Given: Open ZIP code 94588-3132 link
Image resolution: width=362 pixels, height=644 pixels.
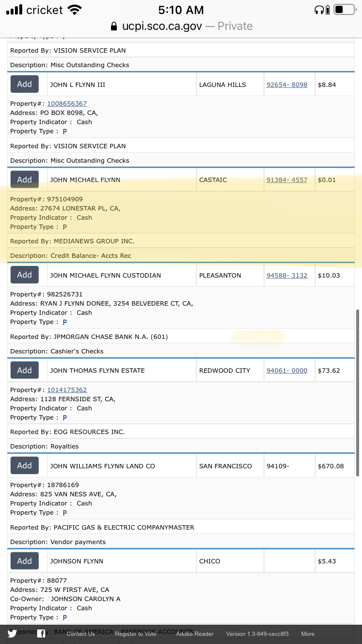Looking at the screenshot, I should [287, 275].
